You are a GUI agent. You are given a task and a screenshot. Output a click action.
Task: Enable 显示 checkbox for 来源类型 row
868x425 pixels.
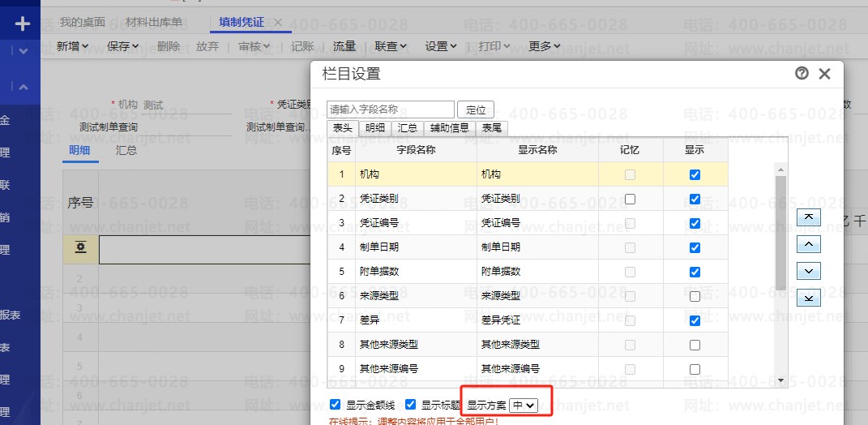tap(695, 296)
